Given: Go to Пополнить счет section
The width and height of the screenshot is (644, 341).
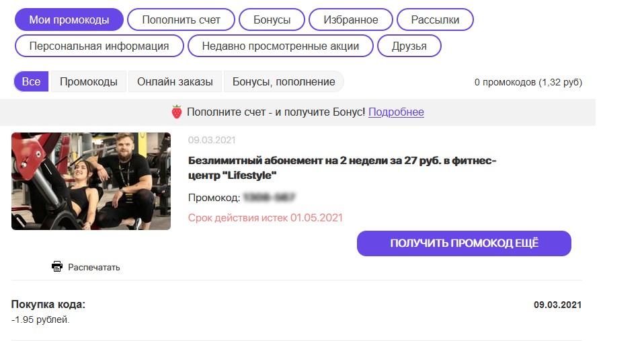Looking at the screenshot, I should [x=181, y=20].
